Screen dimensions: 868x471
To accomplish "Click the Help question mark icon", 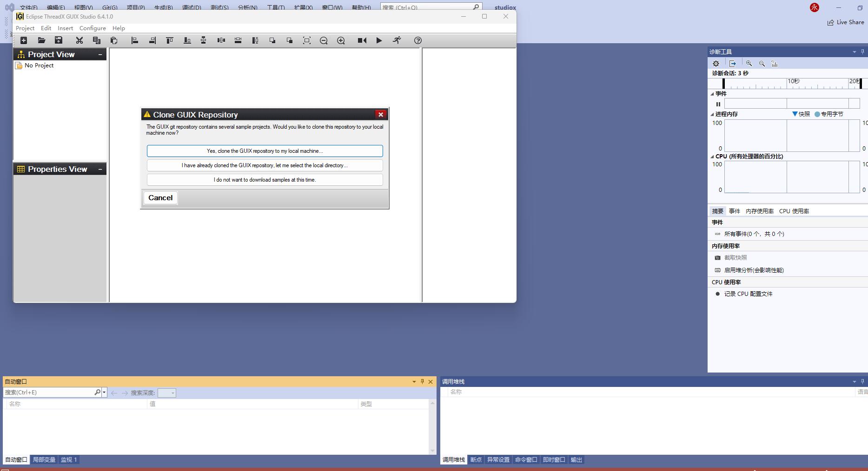I will coord(418,40).
